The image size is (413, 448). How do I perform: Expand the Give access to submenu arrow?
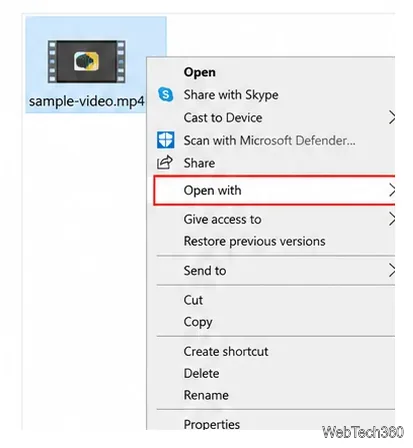(392, 219)
